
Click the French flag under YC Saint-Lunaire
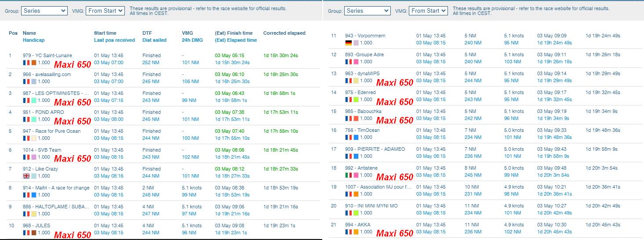[x=26, y=62]
